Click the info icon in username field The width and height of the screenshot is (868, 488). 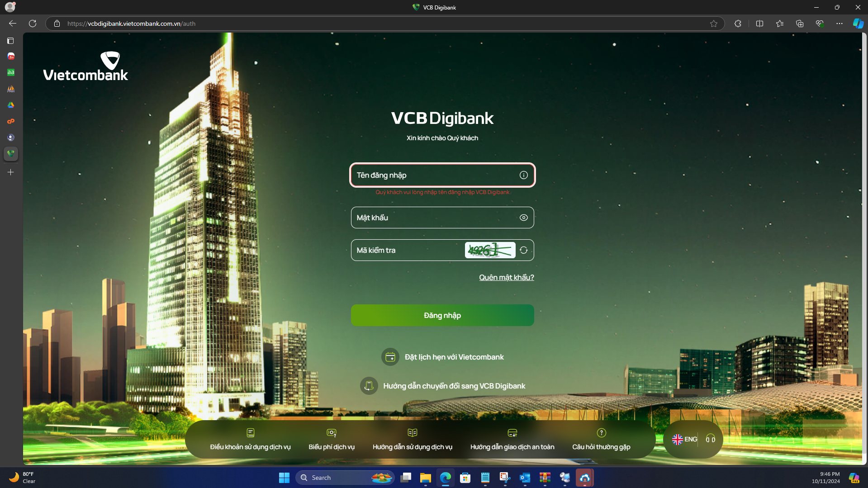(523, 175)
